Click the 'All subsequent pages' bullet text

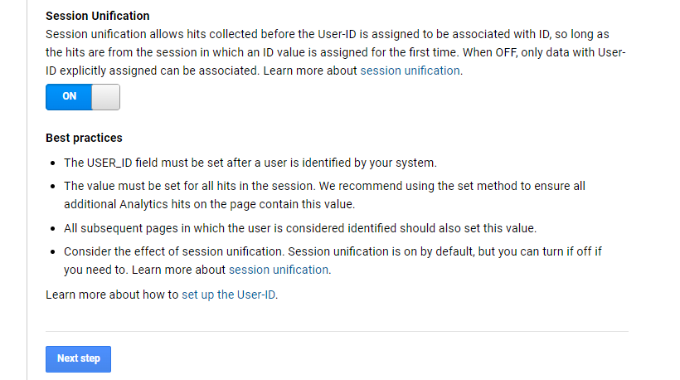tap(300, 228)
